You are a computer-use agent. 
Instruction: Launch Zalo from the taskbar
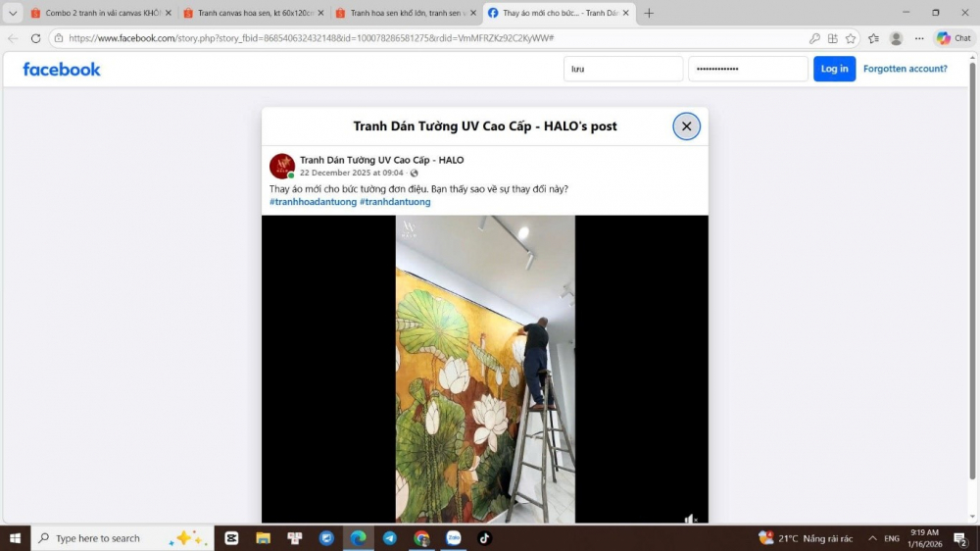453,538
